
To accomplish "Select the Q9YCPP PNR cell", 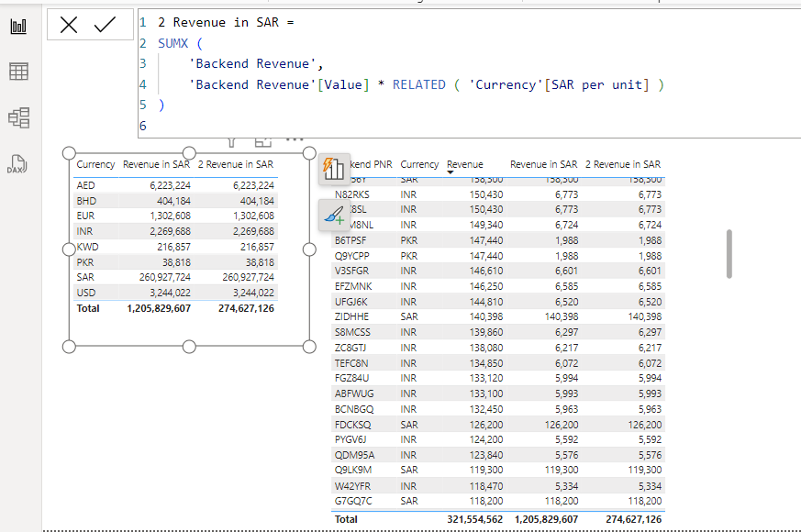I will coord(352,256).
